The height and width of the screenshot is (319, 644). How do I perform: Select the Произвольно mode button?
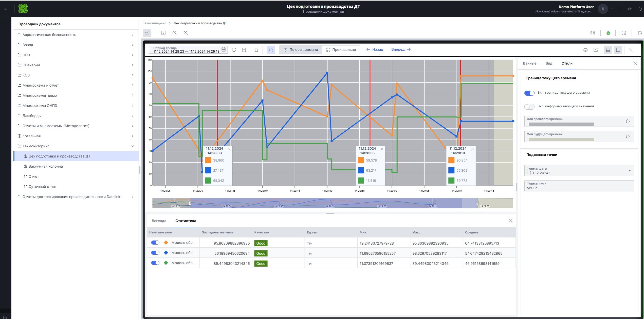[x=341, y=50]
